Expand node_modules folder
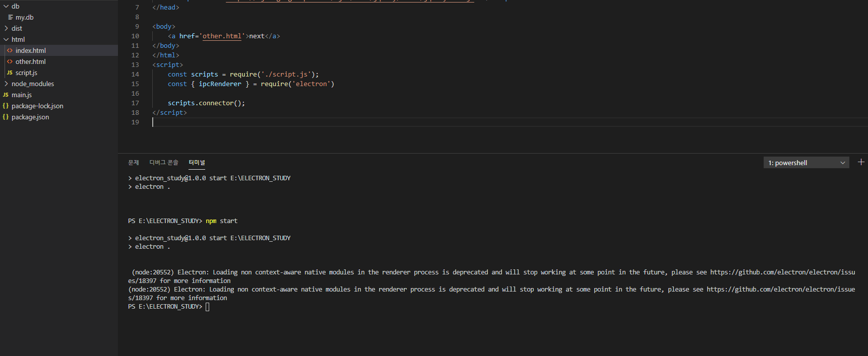This screenshot has height=356, width=868. (x=59, y=84)
